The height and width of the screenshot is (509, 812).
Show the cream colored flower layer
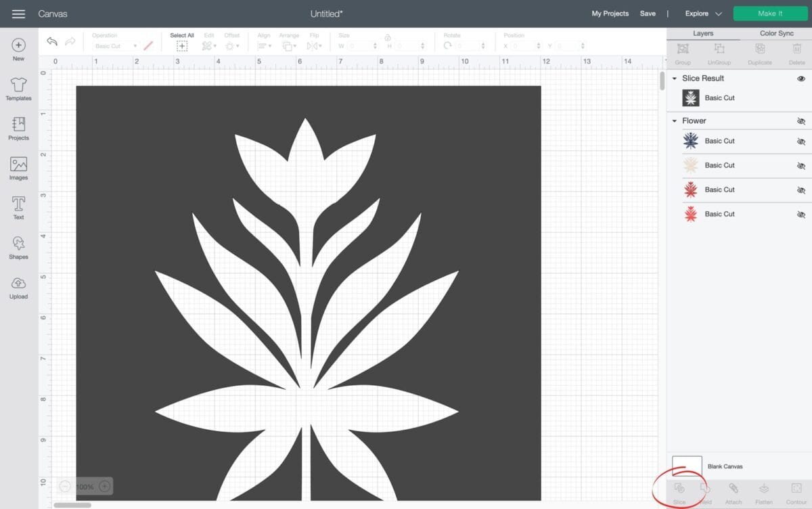(x=800, y=166)
